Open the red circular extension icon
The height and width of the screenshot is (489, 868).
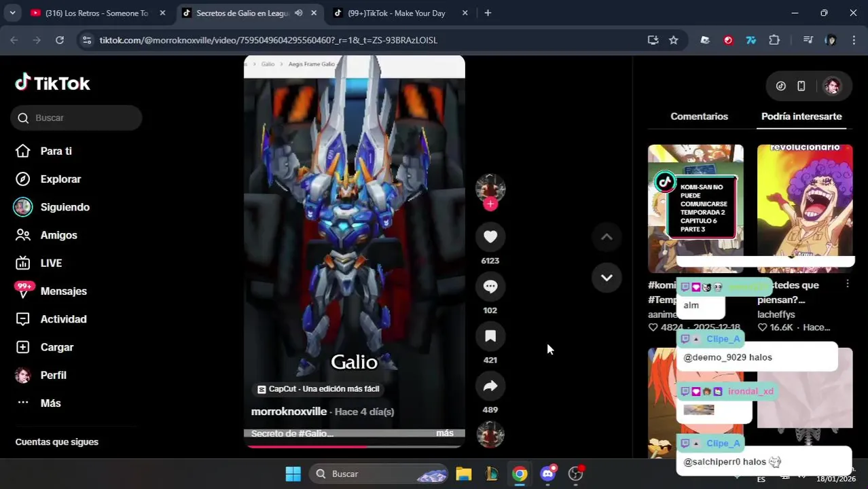point(728,40)
